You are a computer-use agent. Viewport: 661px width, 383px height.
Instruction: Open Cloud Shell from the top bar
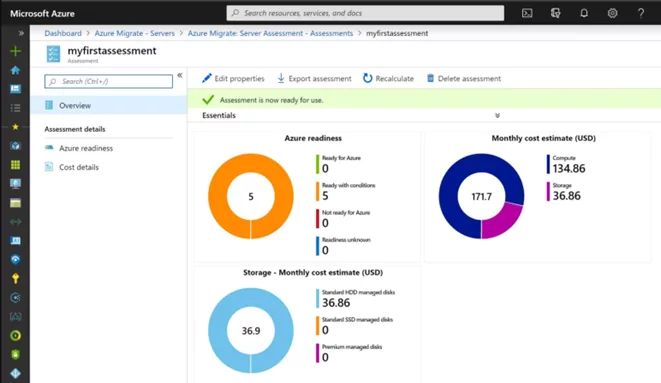527,13
